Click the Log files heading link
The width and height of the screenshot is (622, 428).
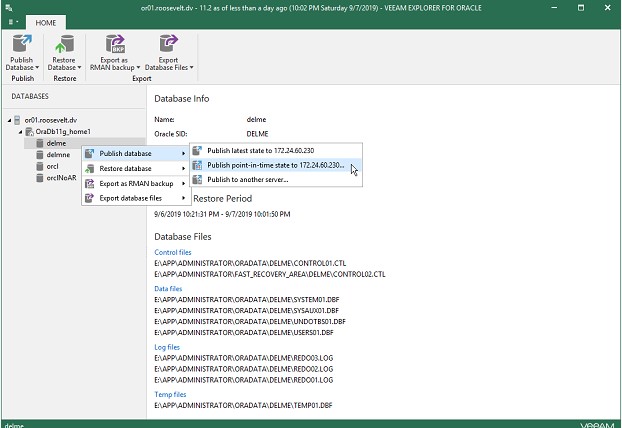point(167,347)
